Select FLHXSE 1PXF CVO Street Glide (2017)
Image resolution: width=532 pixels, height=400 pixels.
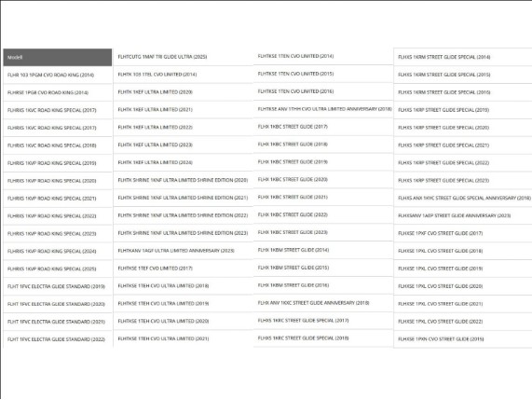pos(441,234)
